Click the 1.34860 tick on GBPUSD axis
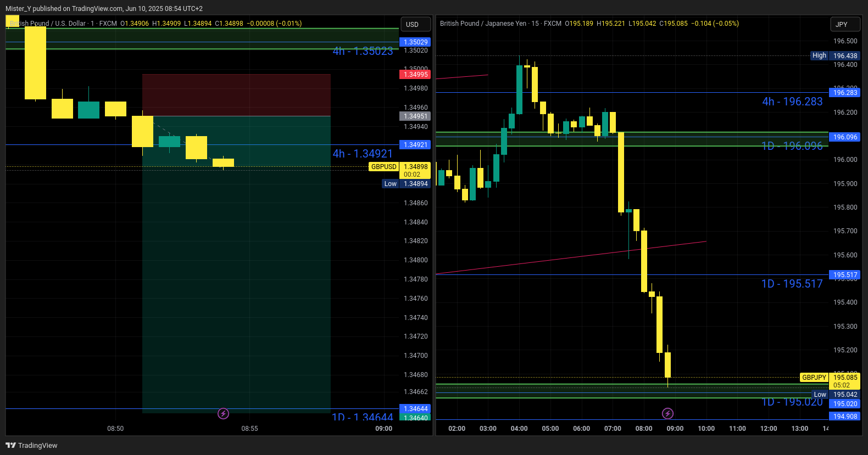Screen dimensions: 868x455 coord(415,203)
